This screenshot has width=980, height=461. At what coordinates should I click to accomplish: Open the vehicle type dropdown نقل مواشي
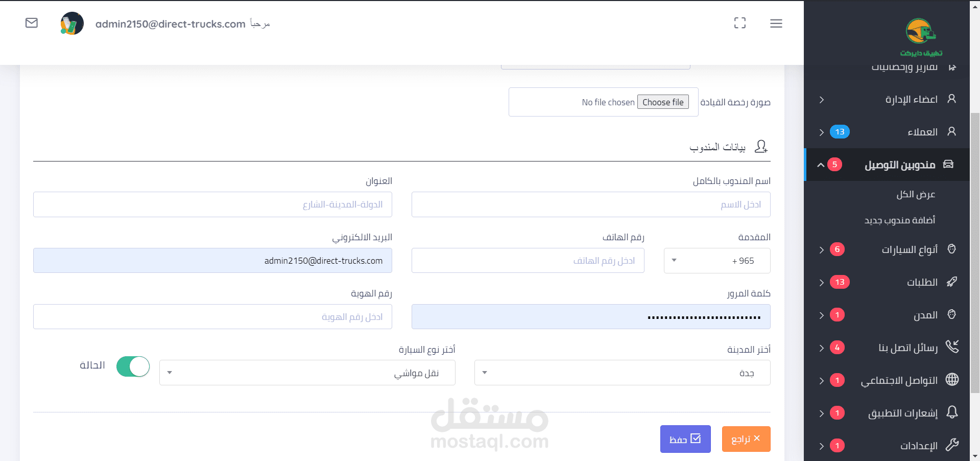[307, 373]
